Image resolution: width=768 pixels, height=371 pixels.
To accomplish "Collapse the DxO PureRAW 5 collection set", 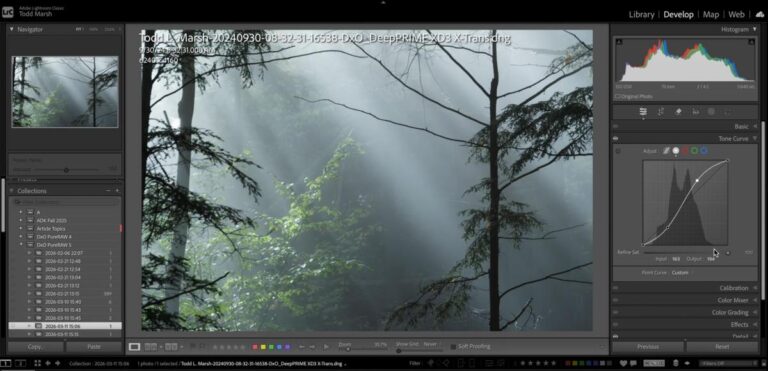I will (21, 245).
